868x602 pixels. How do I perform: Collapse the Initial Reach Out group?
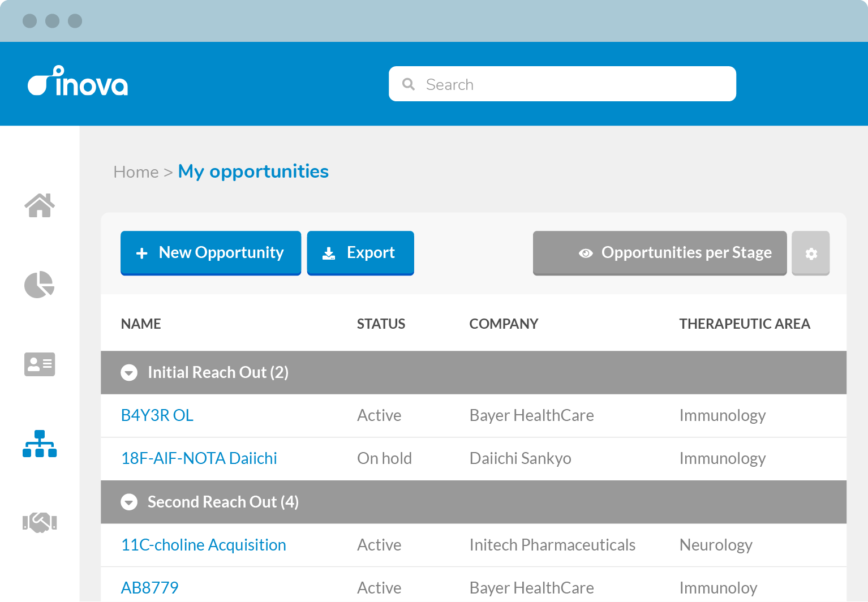click(x=129, y=372)
